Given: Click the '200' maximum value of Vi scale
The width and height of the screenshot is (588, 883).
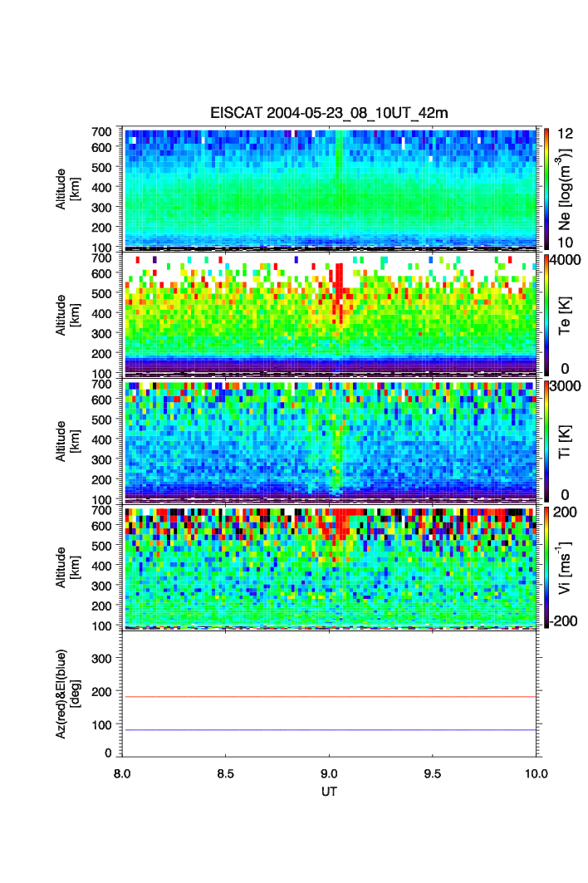Looking at the screenshot, I should (565, 513).
